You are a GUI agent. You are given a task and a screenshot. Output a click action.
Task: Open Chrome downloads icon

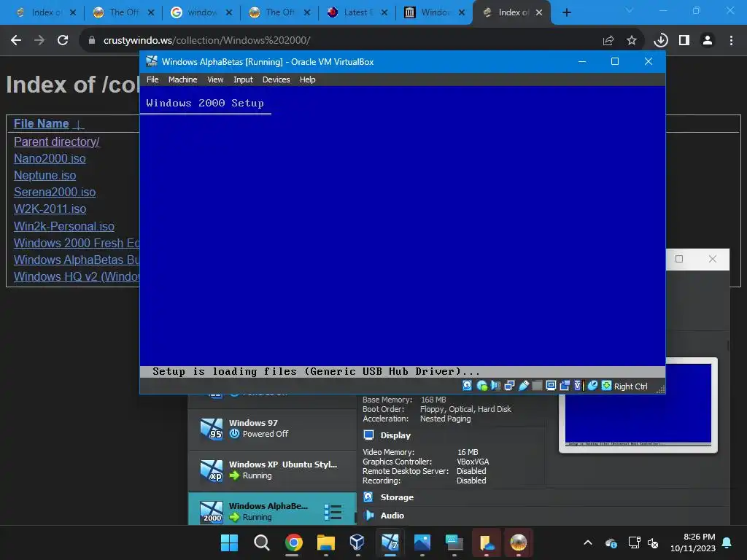(x=661, y=41)
